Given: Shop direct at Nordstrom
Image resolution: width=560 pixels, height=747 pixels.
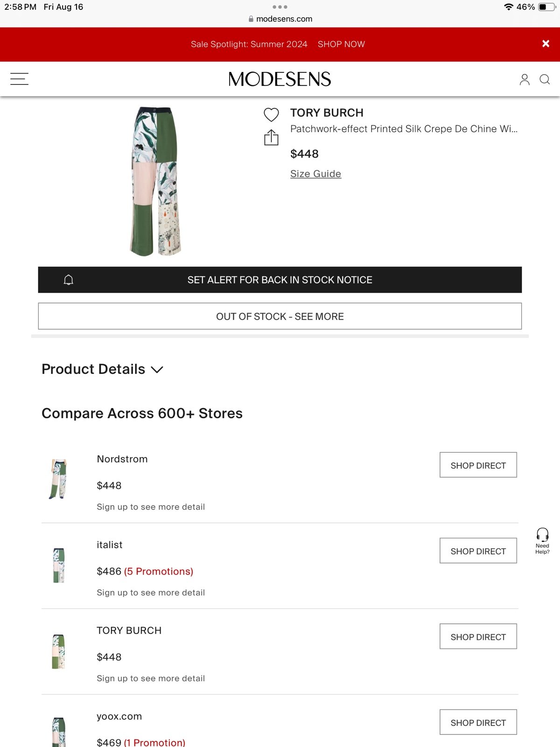Looking at the screenshot, I should 478,465.
